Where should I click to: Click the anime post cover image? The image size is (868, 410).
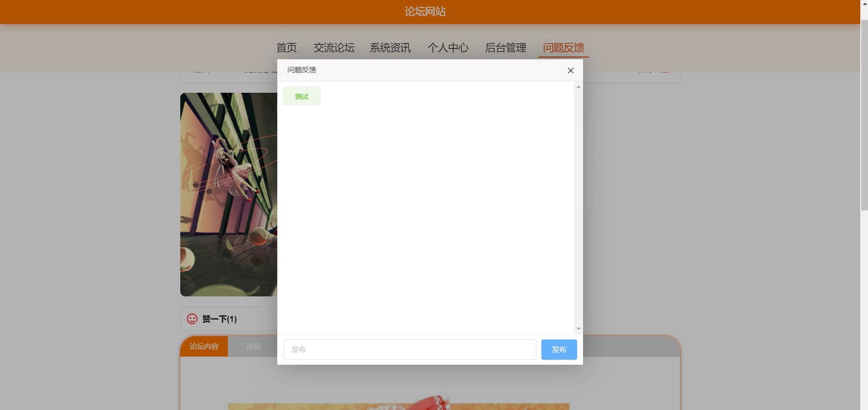click(228, 195)
